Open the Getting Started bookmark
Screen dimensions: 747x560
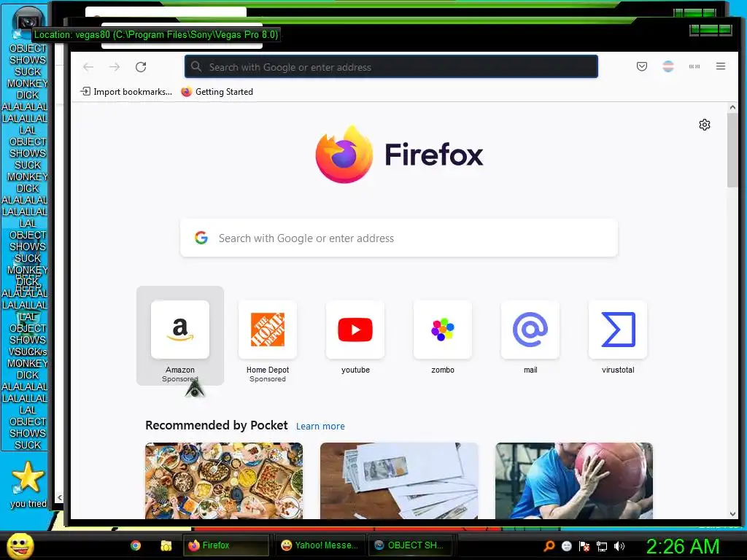pos(217,91)
